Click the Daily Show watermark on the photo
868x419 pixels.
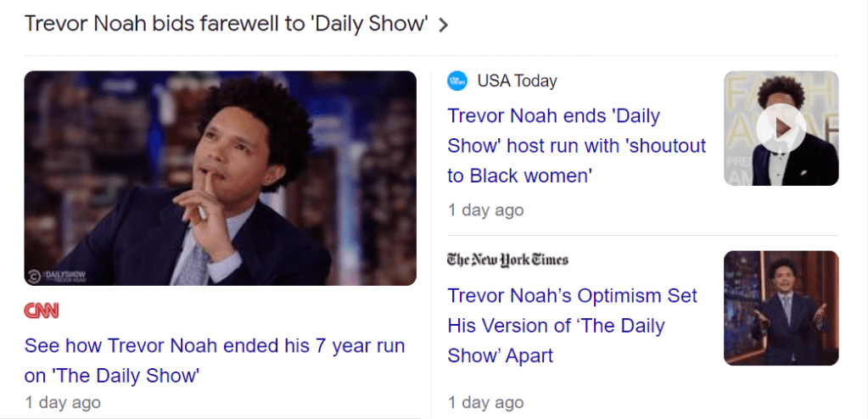[57, 275]
